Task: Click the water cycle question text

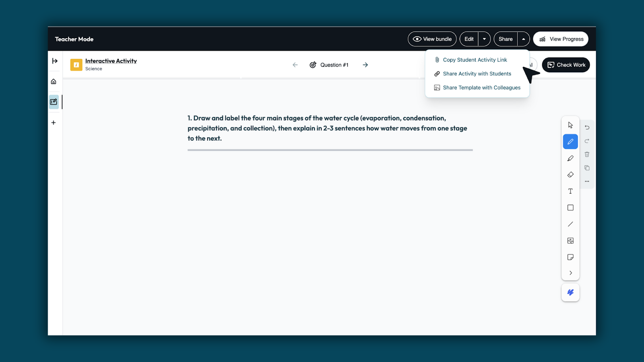Action: pyautogui.click(x=327, y=128)
